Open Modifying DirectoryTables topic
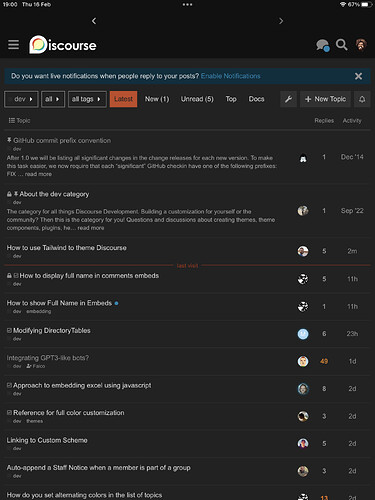Viewport: 375px width, 500px height. [x=52, y=330]
